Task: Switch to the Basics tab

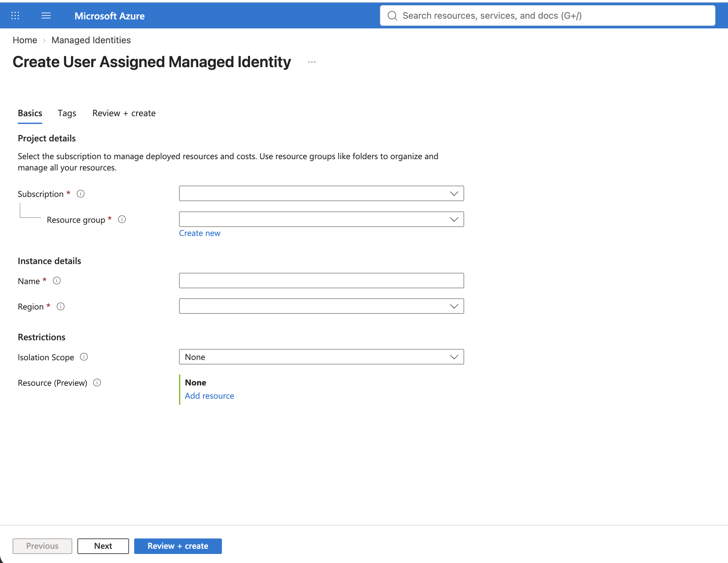Action: 30,113
